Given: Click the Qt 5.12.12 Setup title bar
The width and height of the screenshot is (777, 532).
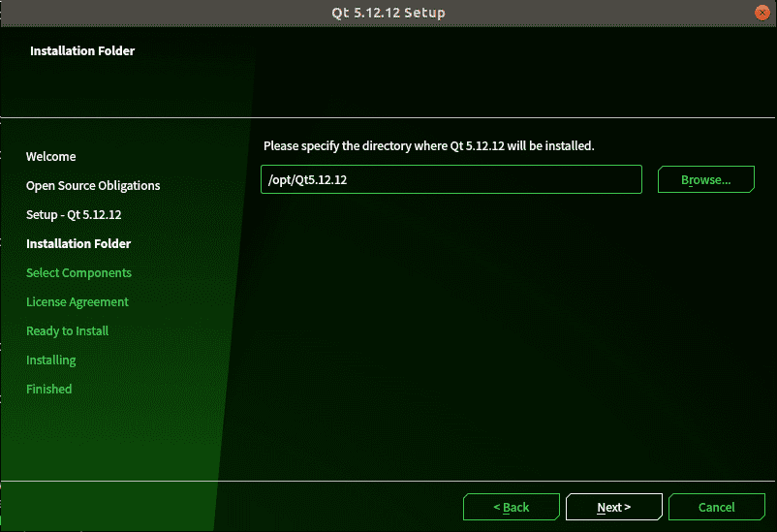Looking at the screenshot, I should click(x=388, y=13).
